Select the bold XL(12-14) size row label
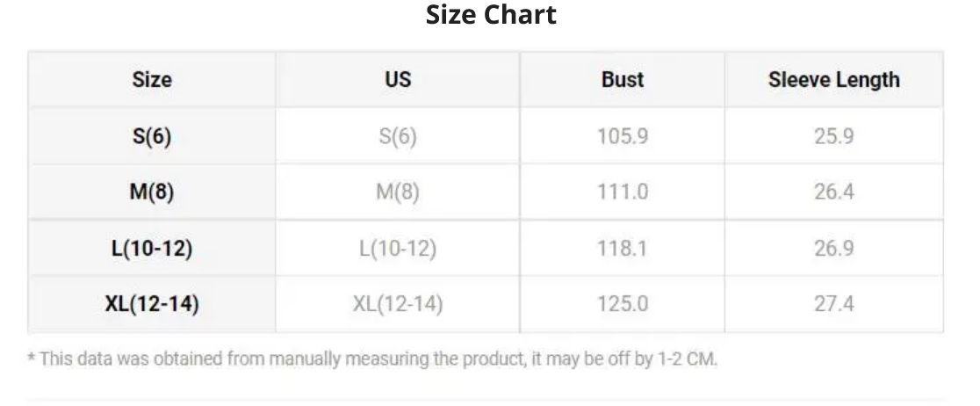Viewport: 980px width, 406px height. [x=152, y=304]
